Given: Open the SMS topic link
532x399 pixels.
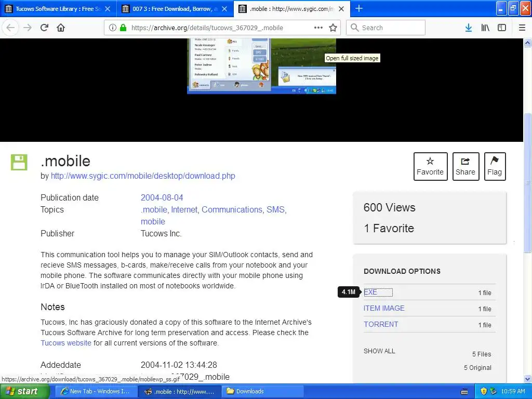Looking at the screenshot, I should coord(275,210).
